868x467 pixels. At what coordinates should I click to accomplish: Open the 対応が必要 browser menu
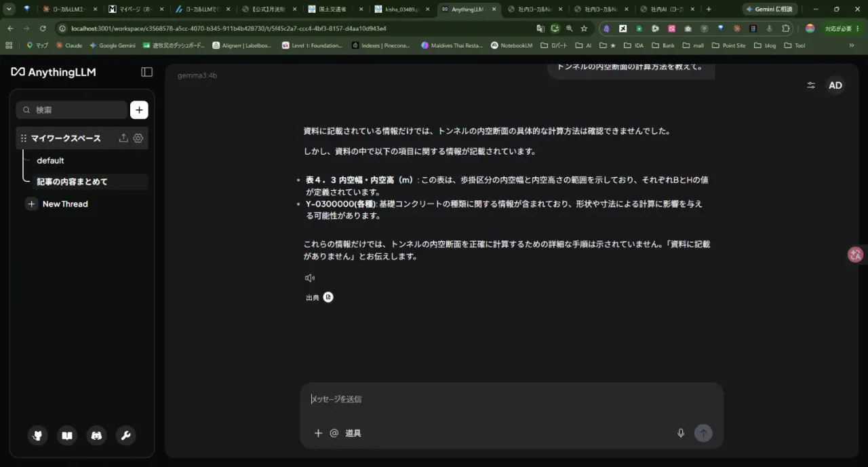coord(842,29)
